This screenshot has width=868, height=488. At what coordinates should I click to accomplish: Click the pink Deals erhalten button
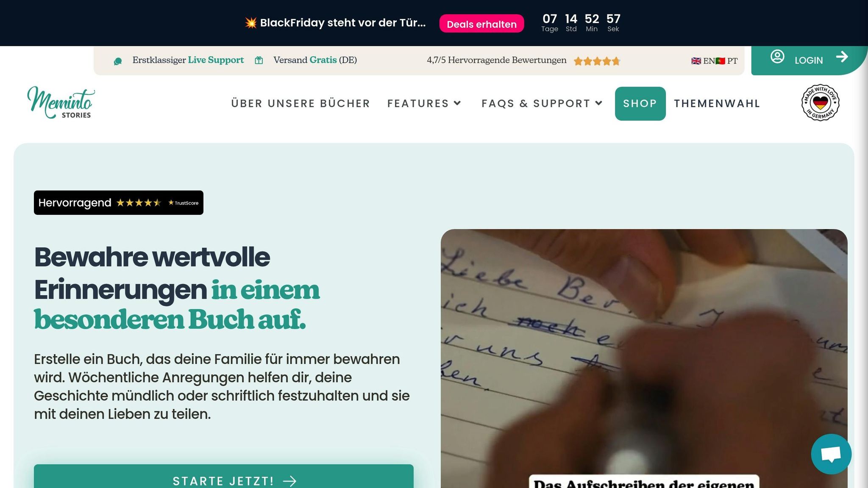tap(481, 24)
